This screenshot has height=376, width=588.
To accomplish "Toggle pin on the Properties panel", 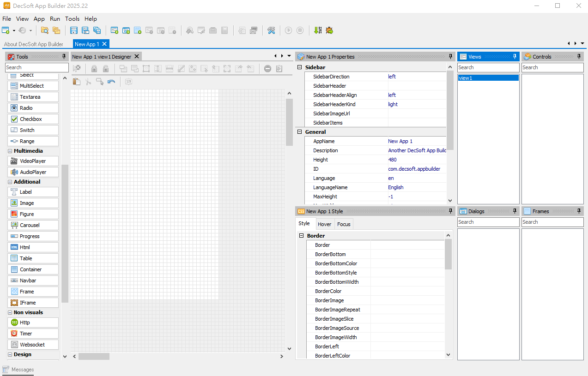I will [x=450, y=57].
